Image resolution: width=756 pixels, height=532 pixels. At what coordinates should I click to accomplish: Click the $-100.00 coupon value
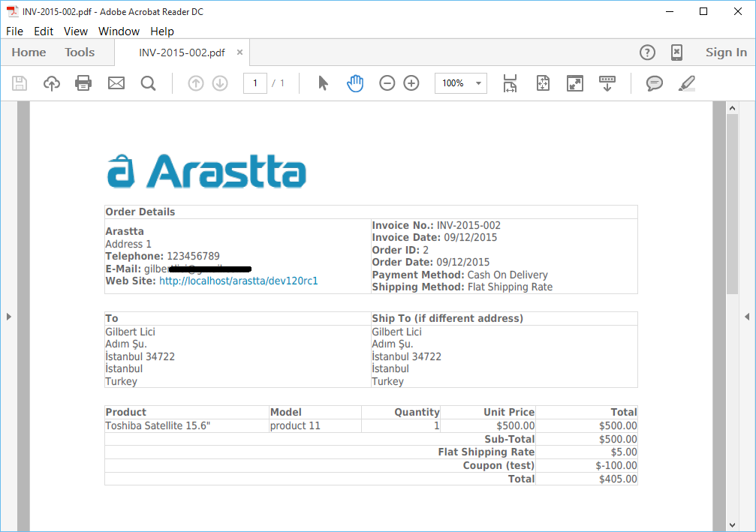[x=616, y=465]
